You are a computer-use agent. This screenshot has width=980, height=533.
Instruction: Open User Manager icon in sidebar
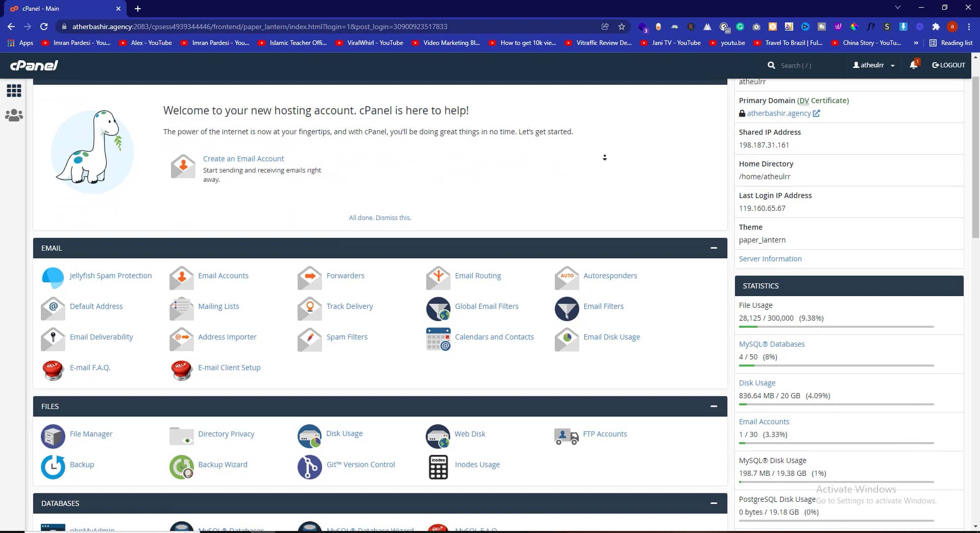(x=14, y=115)
